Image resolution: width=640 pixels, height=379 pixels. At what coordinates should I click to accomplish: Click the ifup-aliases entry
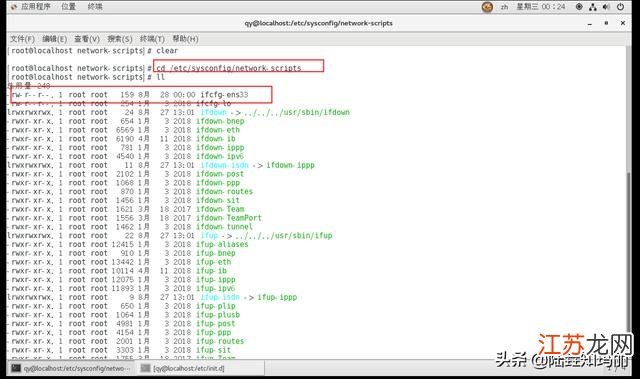[x=222, y=244]
